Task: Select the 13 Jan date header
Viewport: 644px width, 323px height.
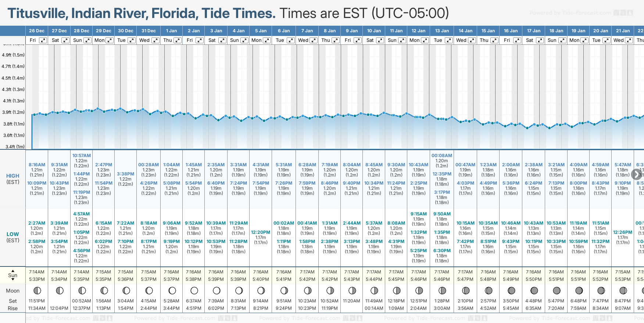Action: (x=442, y=31)
